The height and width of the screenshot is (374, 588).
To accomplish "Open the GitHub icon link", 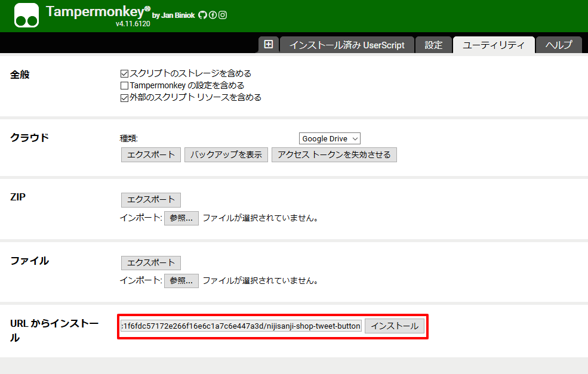I will (202, 15).
